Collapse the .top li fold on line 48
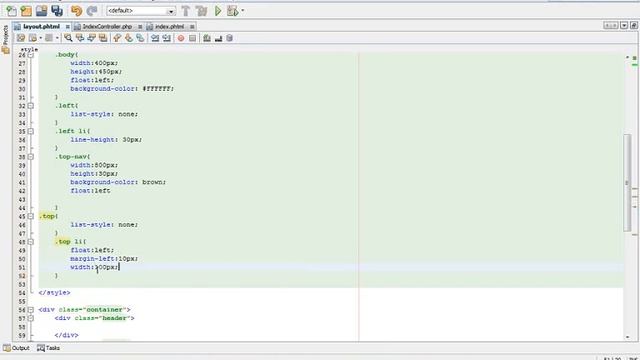 31,242
